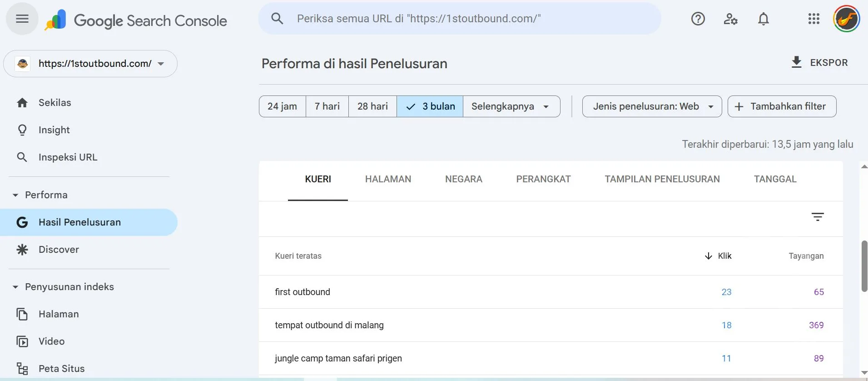Screen dimensions: 868x381
Task: Select the 3 bulan date range
Action: pyautogui.click(x=430, y=106)
